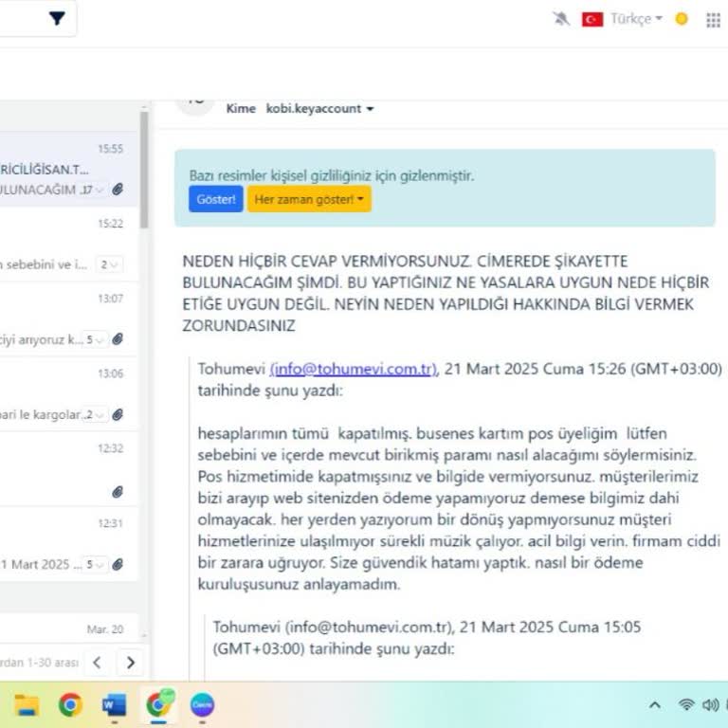Open the first Chrome icon in the taskbar
Image resolution: width=728 pixels, height=728 pixels.
tap(70, 705)
